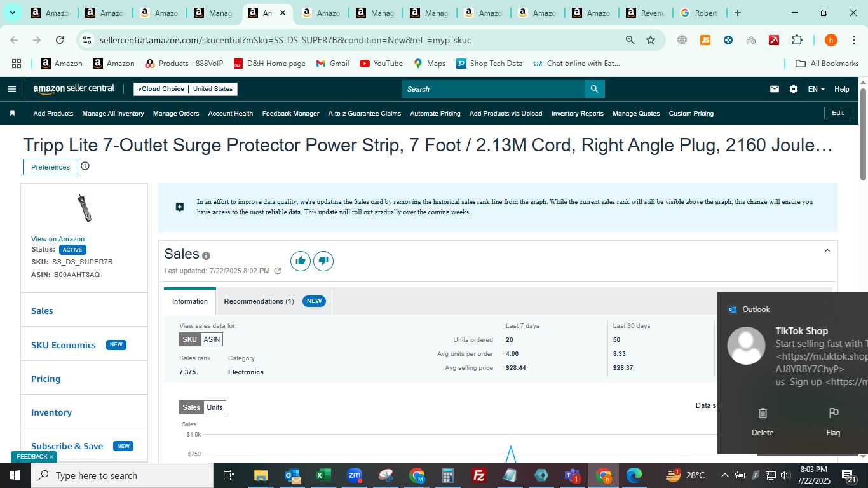Refresh the Sales card last-updated data
The height and width of the screenshot is (488, 868).
(x=277, y=271)
